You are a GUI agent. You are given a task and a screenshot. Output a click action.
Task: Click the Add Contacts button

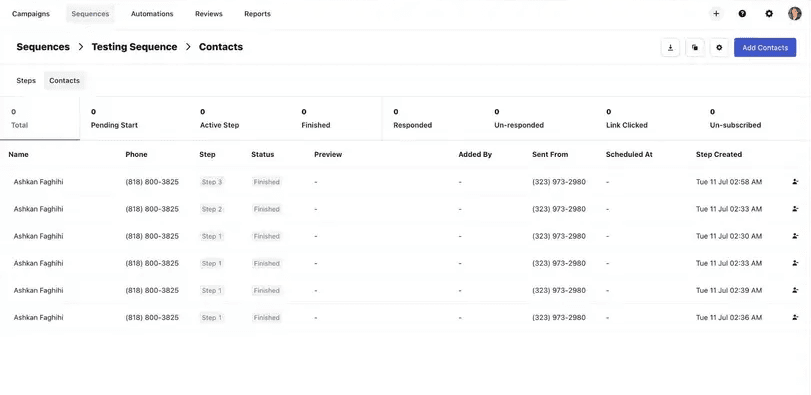(x=765, y=48)
